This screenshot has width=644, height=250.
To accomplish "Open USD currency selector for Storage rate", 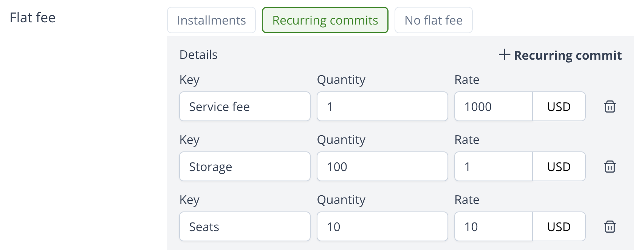I will click(559, 167).
